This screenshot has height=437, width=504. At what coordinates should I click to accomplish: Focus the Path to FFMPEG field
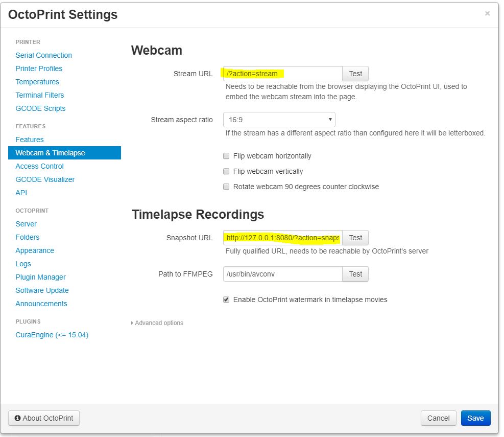pos(282,274)
